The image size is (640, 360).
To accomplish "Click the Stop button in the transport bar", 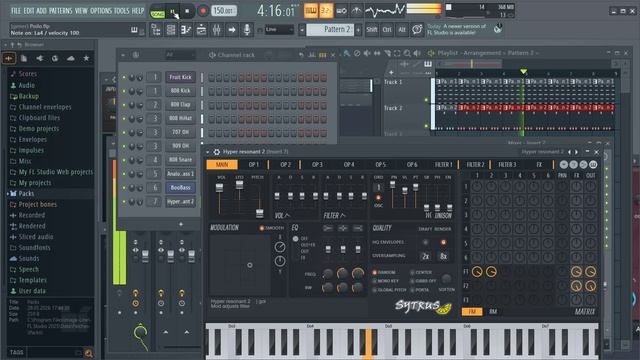I will [187, 11].
